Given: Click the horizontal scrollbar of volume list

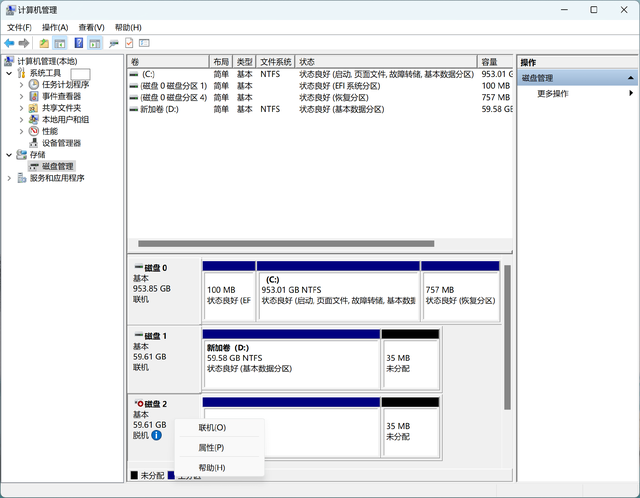Looking at the screenshot, I should click(286, 244).
